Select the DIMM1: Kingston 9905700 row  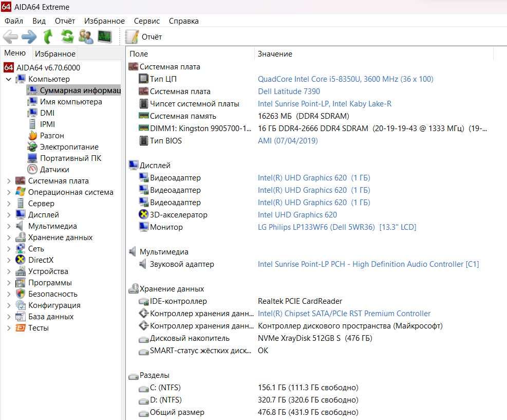point(312,129)
